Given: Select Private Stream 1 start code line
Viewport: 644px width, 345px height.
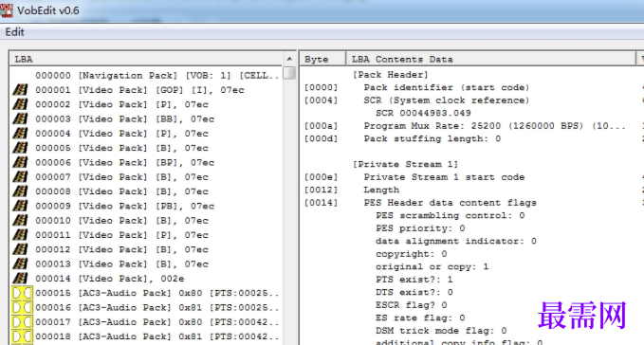Looking at the screenshot, I should [x=444, y=177].
